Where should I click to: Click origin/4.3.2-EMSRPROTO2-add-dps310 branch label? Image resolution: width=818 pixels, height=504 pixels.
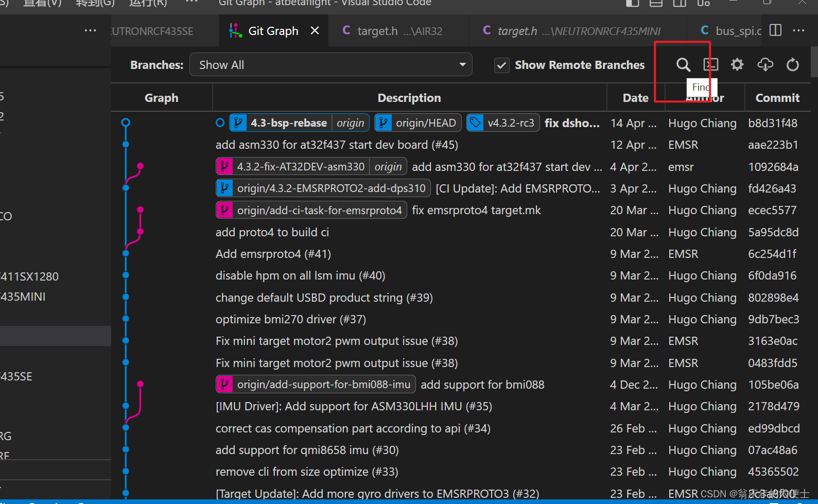point(323,188)
